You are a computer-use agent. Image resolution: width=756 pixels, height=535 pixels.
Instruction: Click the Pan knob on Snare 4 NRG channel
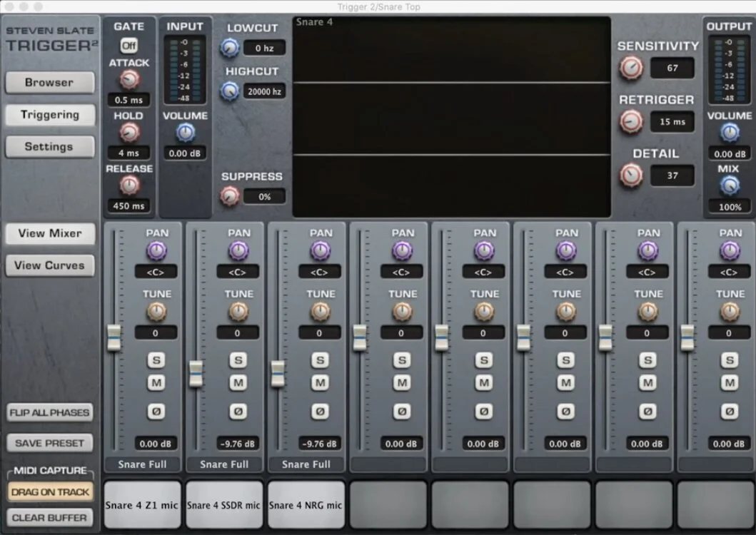pyautogui.click(x=320, y=250)
